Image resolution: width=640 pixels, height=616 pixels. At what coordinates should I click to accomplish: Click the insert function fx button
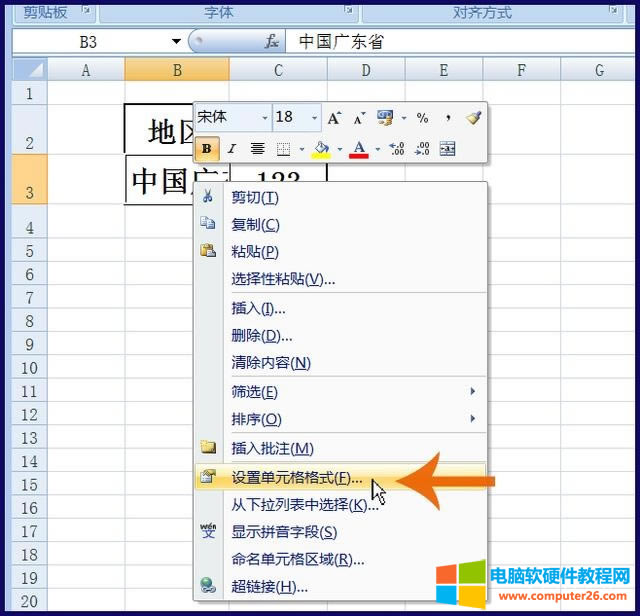(x=271, y=42)
